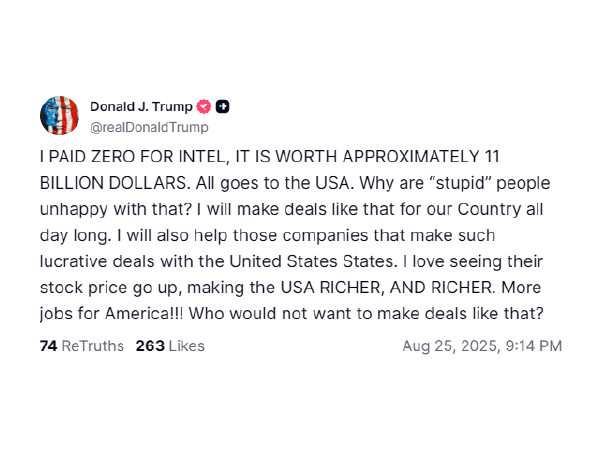
Task: Click the words RICHER, AND RICHER
Action: (x=406, y=288)
